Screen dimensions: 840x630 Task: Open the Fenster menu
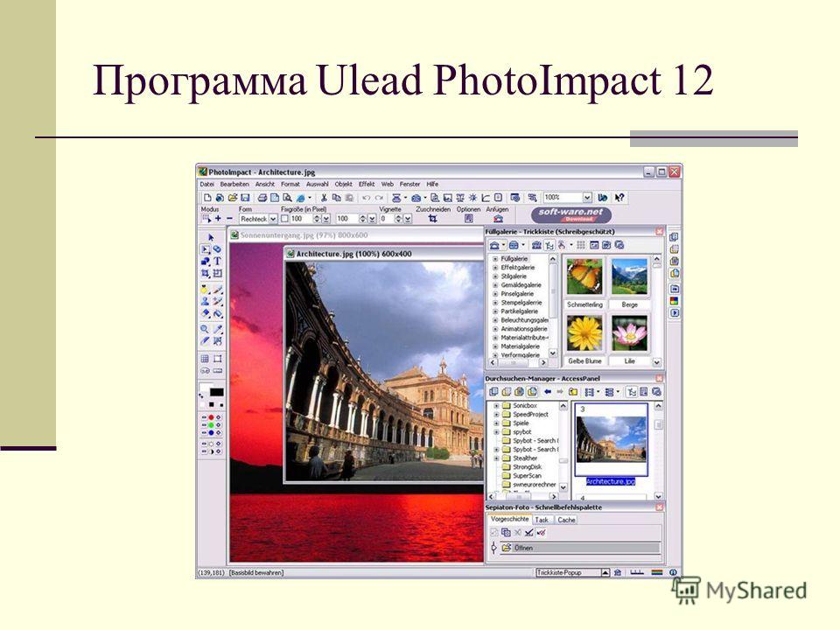point(409,184)
